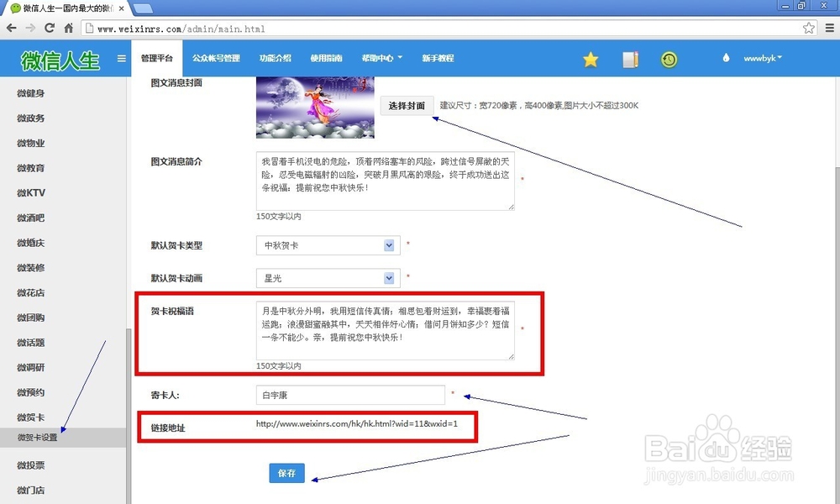Viewport: 840px width, 504px height.
Task: Open the 默认贺卡动画 dropdown
Action: click(x=387, y=278)
